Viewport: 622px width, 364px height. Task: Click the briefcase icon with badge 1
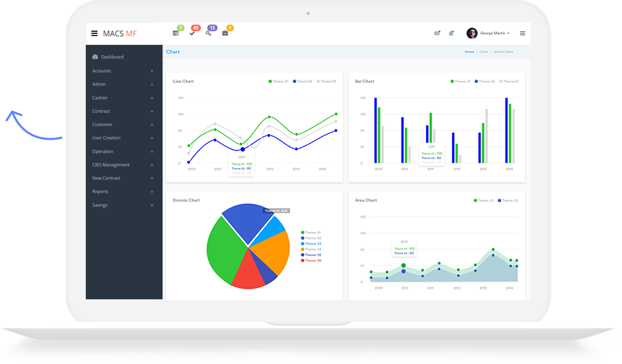point(225,33)
